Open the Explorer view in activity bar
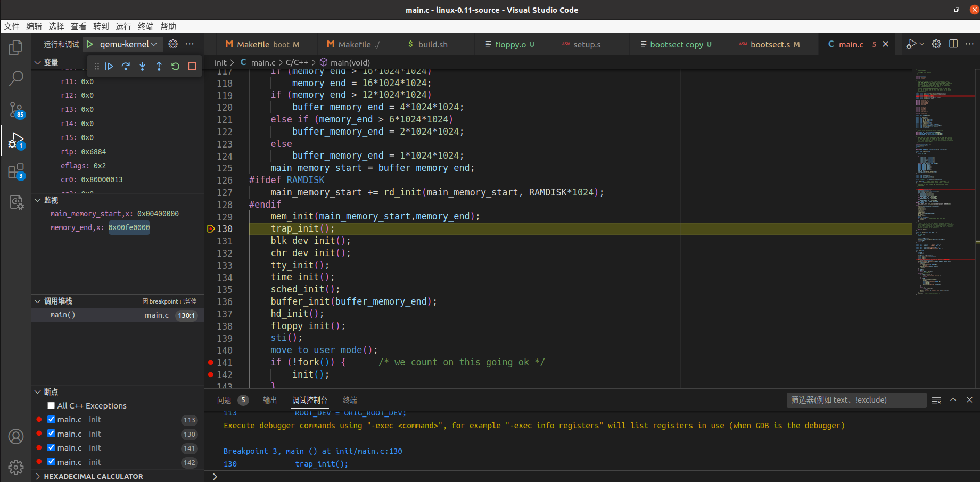 pos(16,48)
